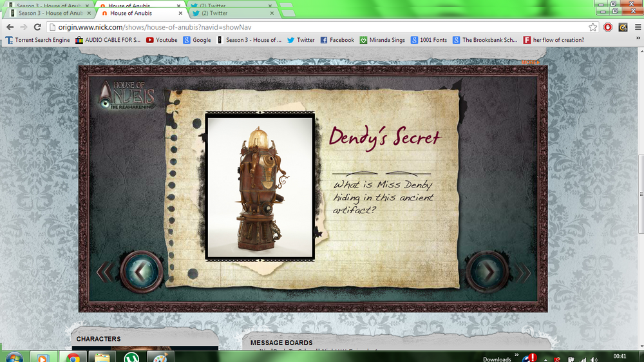
Task: Open the Youtube bookmark
Action: pyautogui.click(x=162, y=40)
